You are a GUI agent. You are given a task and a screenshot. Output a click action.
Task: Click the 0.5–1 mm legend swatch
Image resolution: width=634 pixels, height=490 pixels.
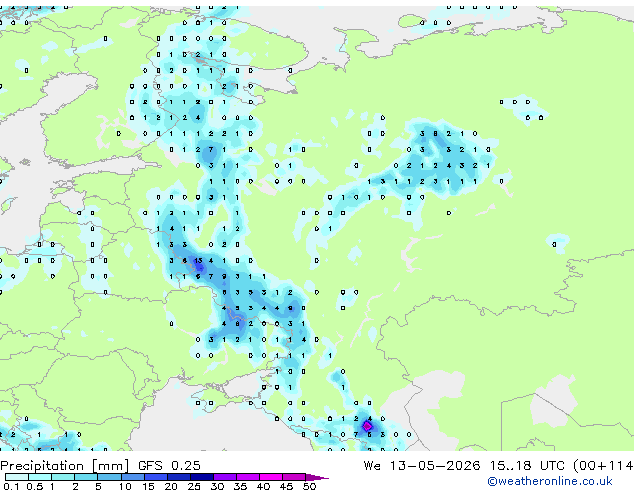40,477
